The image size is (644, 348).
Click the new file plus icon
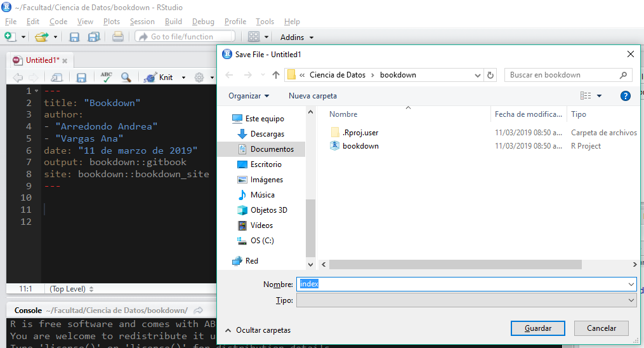point(10,37)
